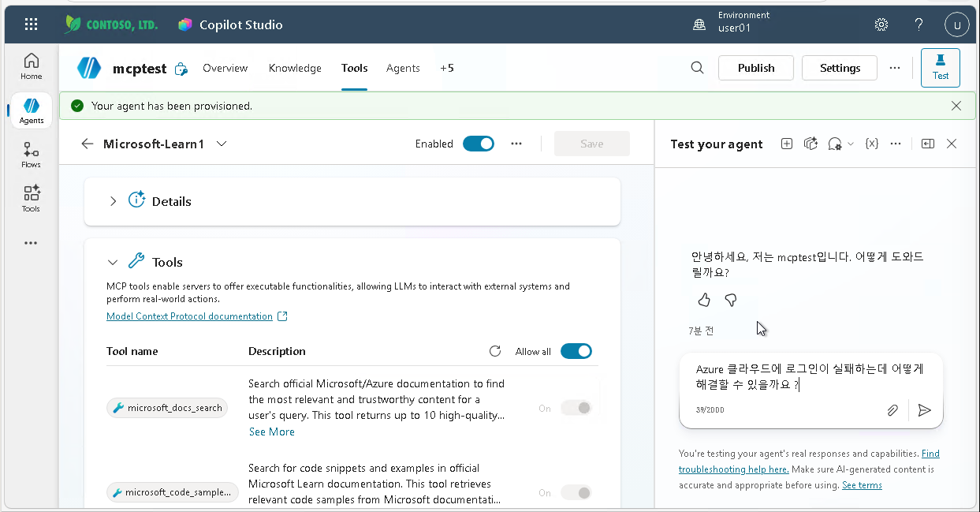
Task: Open Flows in the sidebar
Action: click(32, 155)
